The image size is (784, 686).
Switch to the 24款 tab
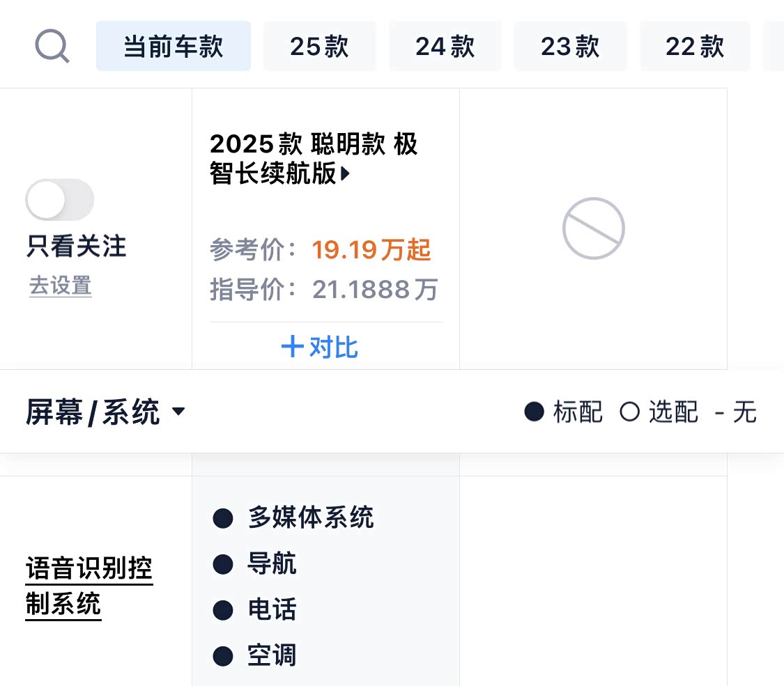(x=445, y=47)
